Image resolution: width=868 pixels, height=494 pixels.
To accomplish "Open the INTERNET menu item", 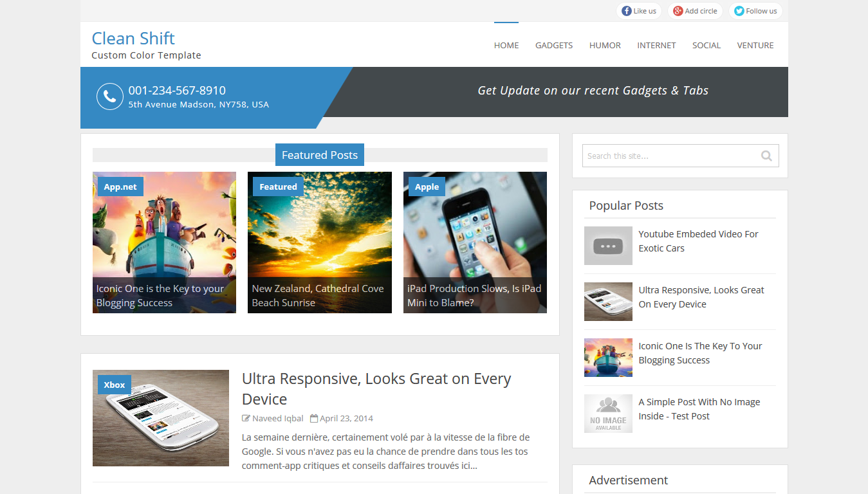I will point(656,45).
